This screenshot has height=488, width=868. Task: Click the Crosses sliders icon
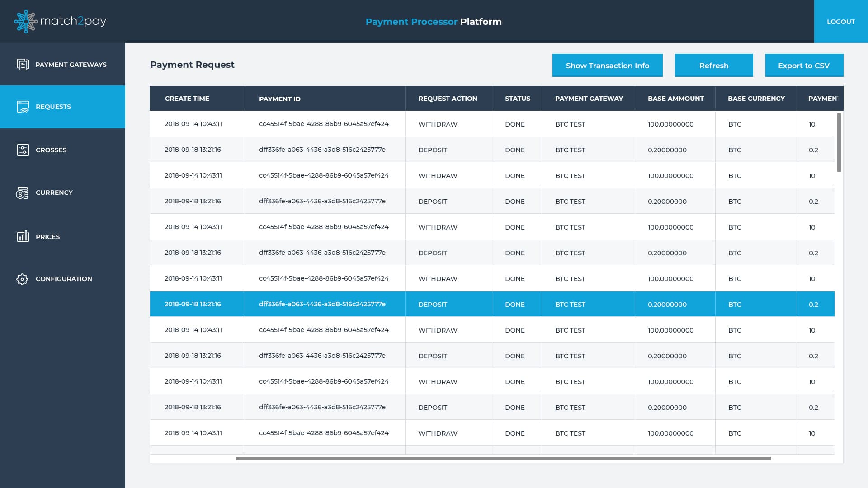(x=23, y=150)
